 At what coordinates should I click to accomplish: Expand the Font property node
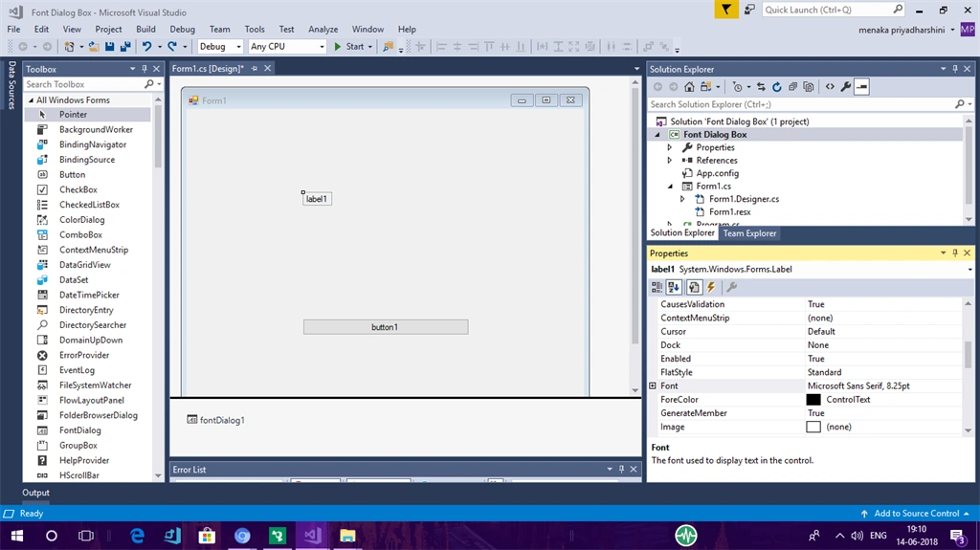click(653, 385)
